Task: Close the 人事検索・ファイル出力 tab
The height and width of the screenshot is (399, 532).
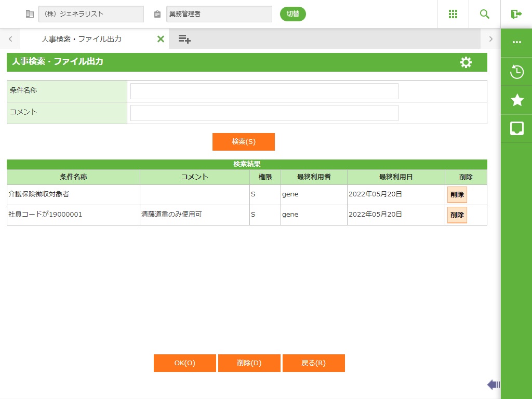Action: pyautogui.click(x=161, y=39)
